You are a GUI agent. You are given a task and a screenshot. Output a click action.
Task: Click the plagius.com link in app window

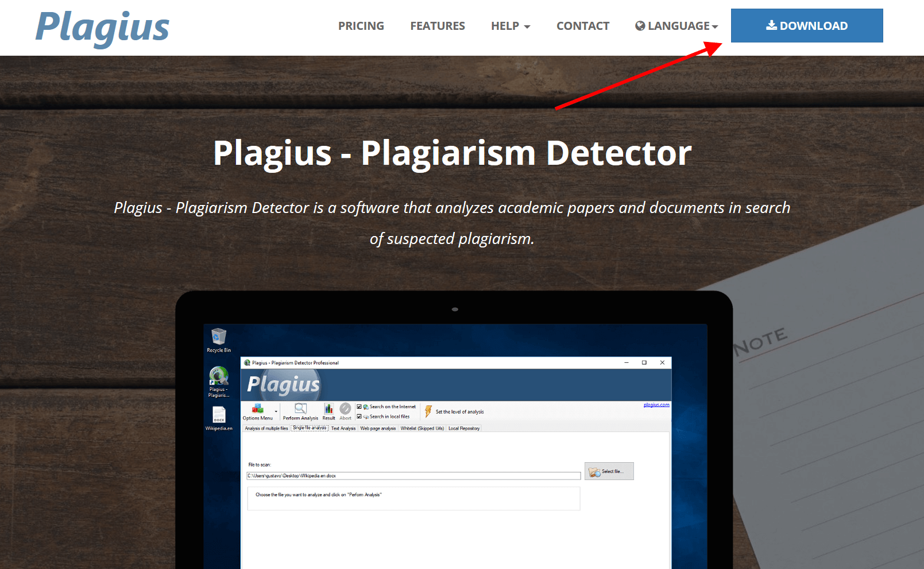coord(656,405)
